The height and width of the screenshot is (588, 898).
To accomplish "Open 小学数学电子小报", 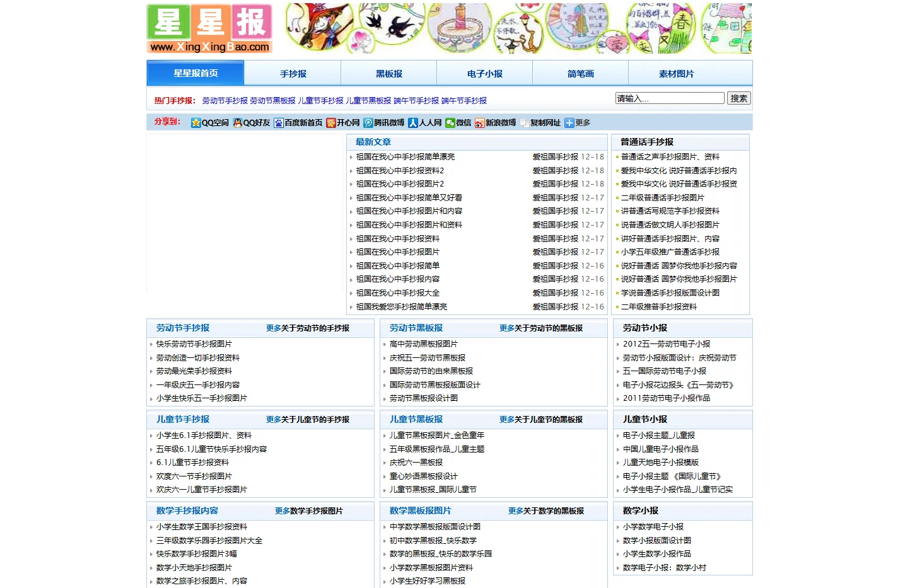I will pos(653,527).
